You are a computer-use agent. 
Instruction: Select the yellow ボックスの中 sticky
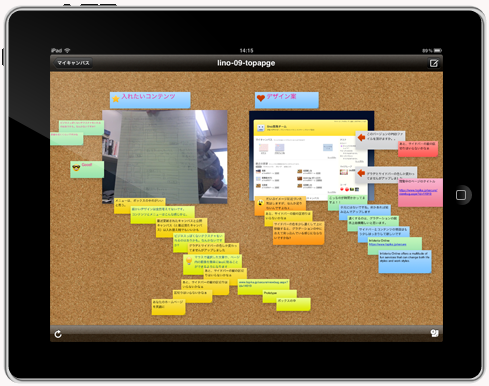click(x=293, y=304)
